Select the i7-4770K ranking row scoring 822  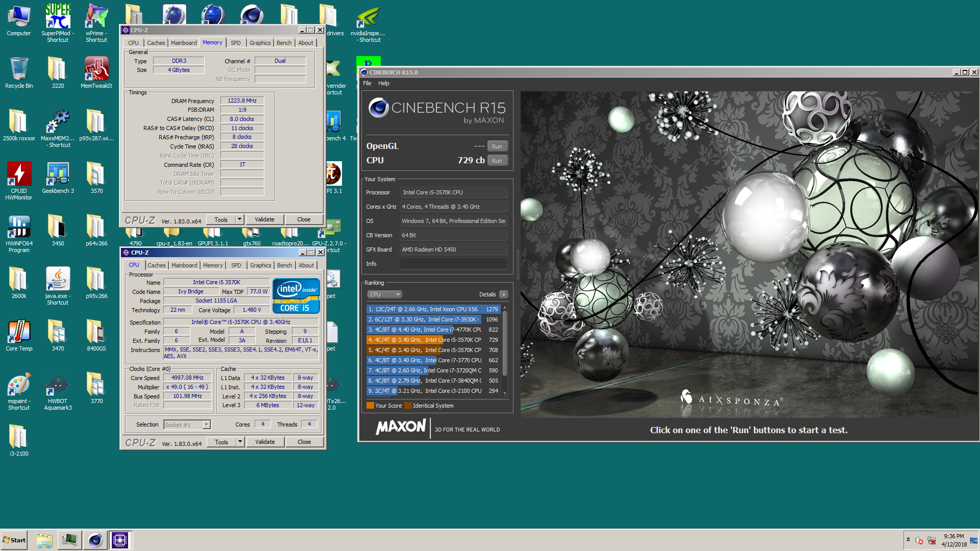click(x=433, y=330)
